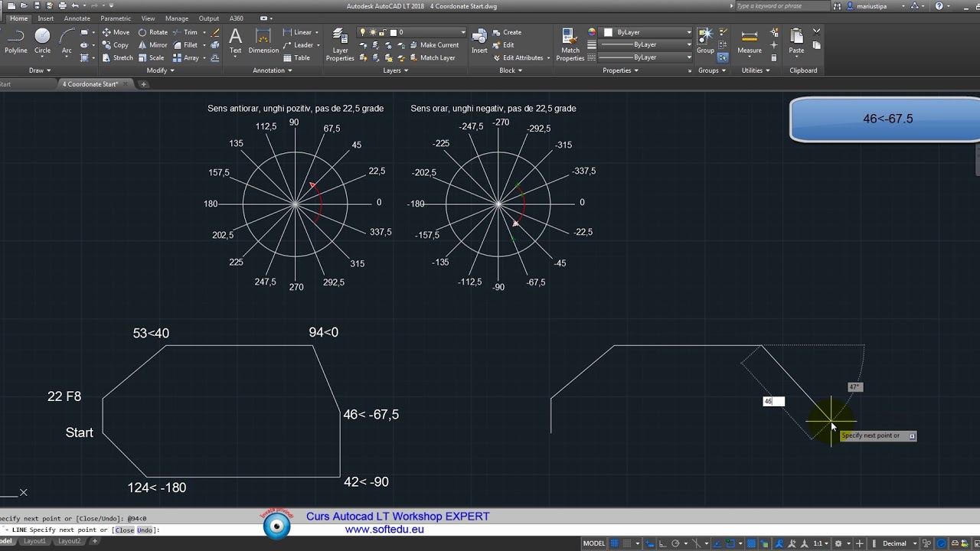
Task: Toggle drawing grid display in status bar
Action: coord(614,543)
